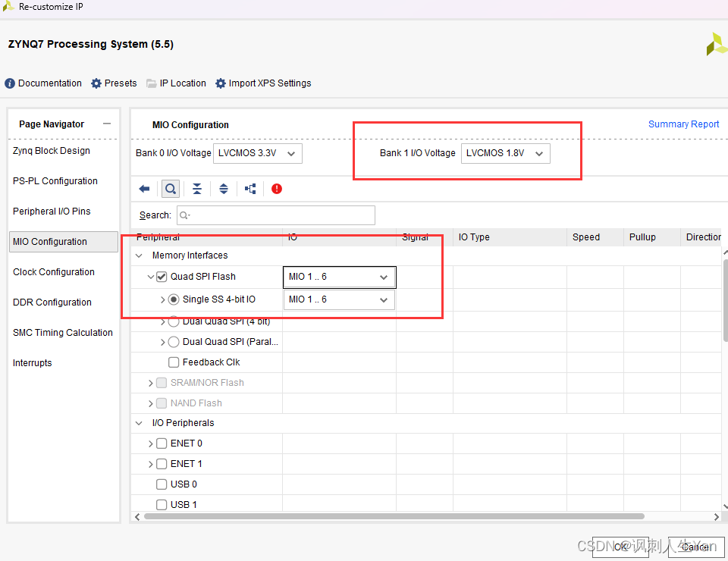Click the Speed column header
Image resolution: width=728 pixels, height=561 pixels.
point(595,237)
